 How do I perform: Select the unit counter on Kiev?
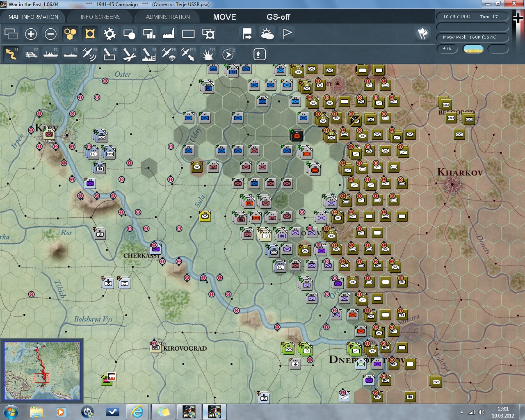pos(49,134)
